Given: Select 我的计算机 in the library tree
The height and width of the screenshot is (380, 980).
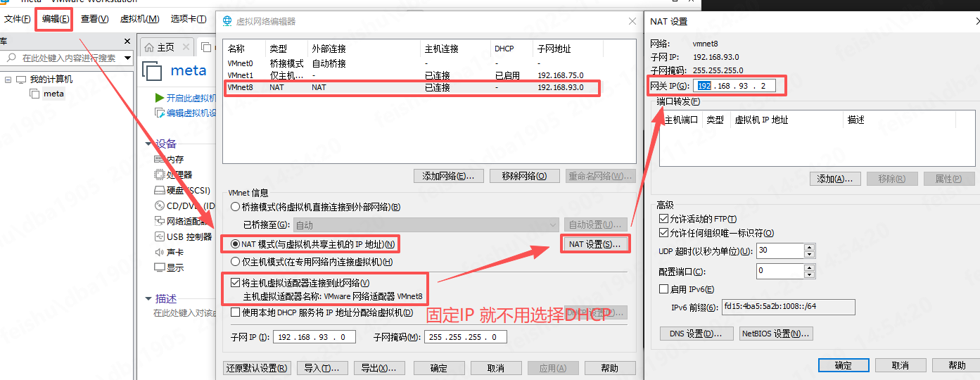Looking at the screenshot, I should [51, 80].
